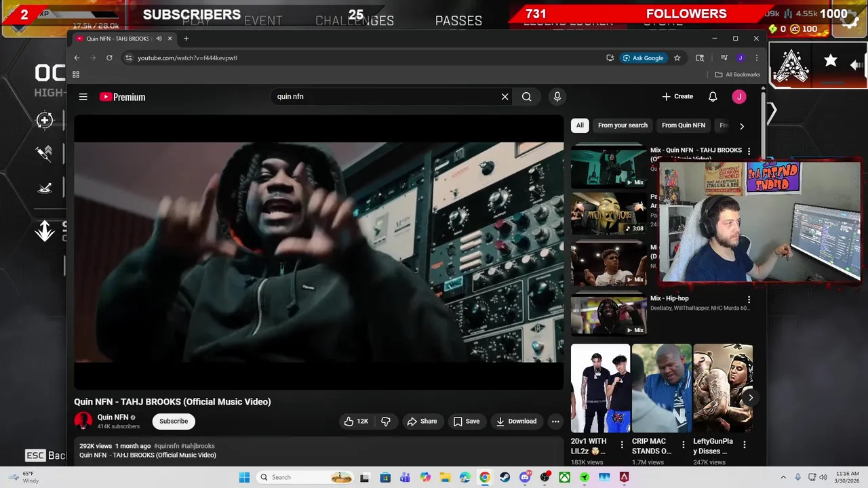Open a new browser tab
Viewport: 868px width, 488px height.
tap(186, 39)
